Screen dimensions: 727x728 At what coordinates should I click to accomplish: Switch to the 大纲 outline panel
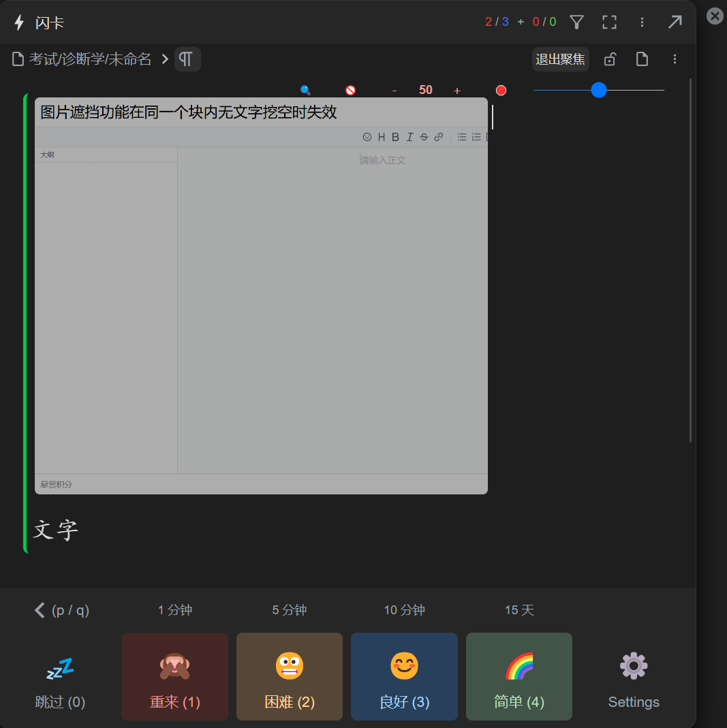tap(47, 155)
